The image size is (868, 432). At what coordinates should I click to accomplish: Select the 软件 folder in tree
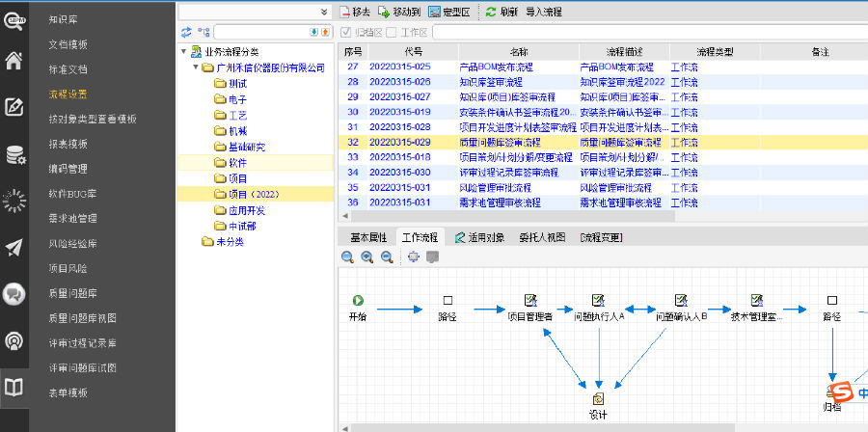click(x=235, y=163)
